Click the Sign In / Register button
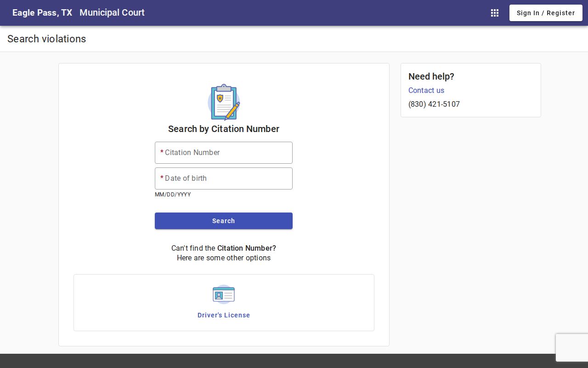 (x=546, y=13)
